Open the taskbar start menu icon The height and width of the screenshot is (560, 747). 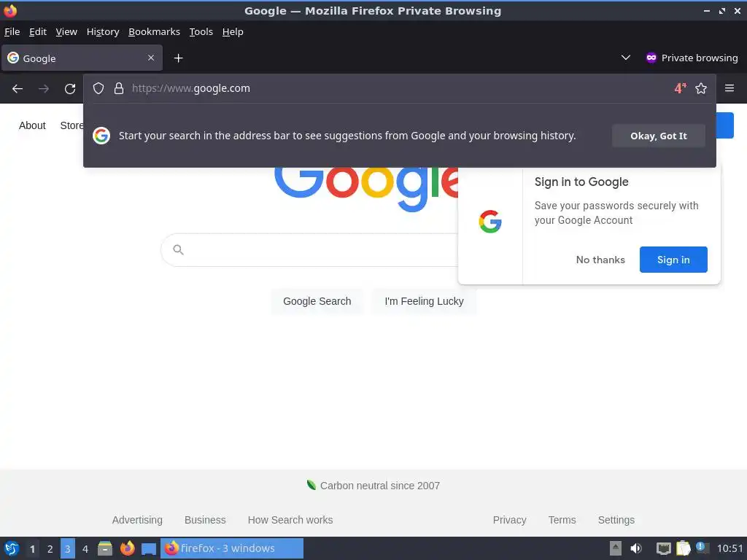[x=12, y=548]
